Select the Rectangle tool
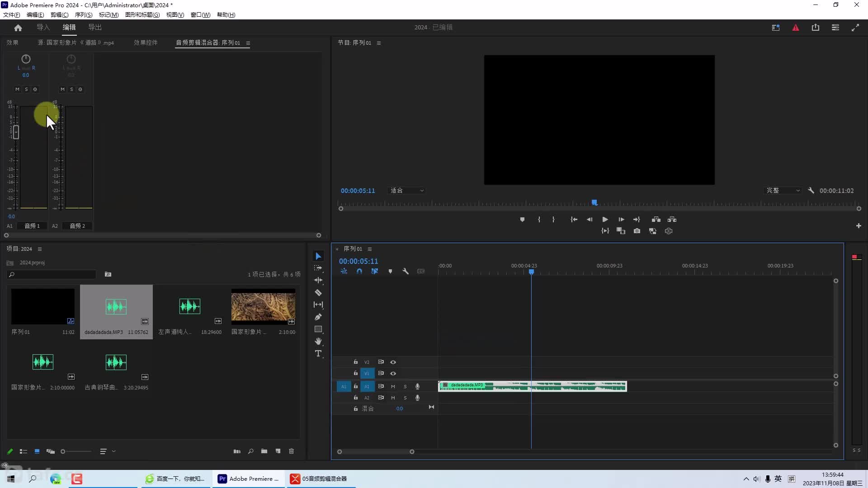 tap(318, 329)
